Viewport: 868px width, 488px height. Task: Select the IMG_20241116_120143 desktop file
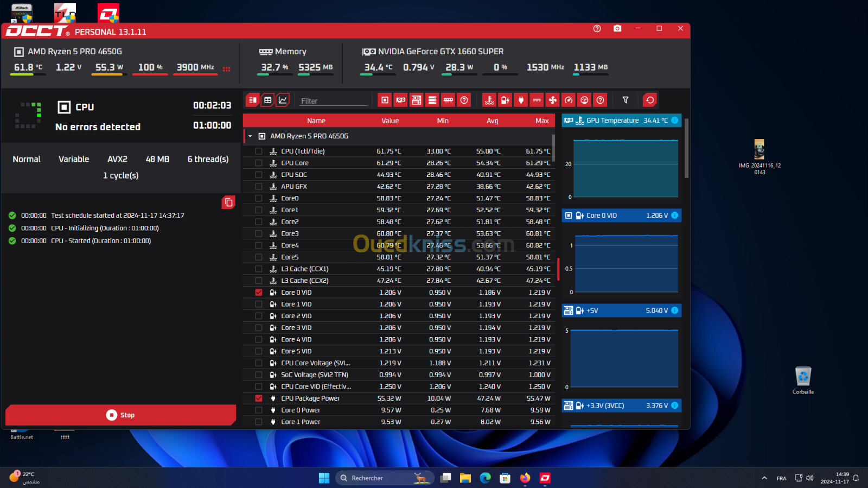tap(759, 157)
